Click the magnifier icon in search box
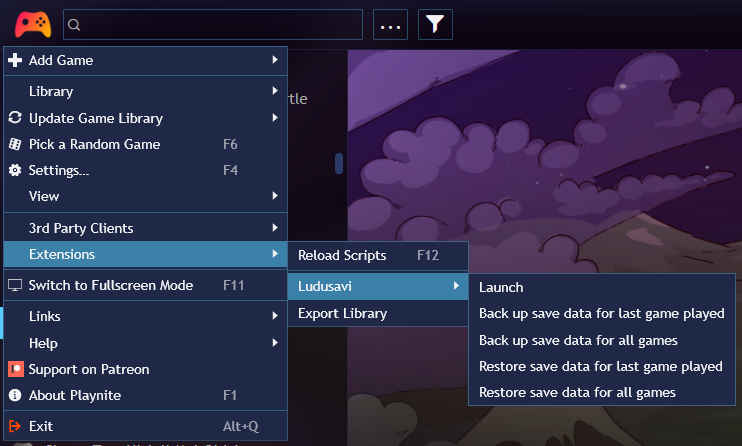Viewport: 742px width, 446px height. 74,25
